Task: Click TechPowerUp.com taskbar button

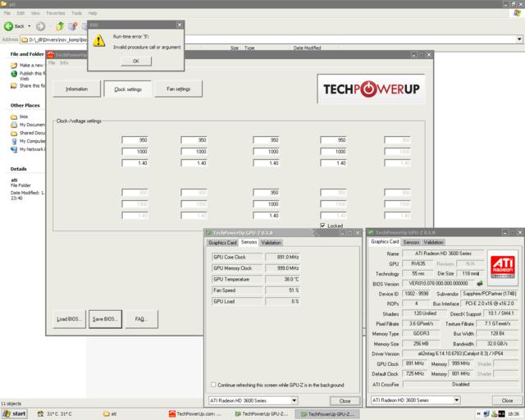Action: point(195,414)
